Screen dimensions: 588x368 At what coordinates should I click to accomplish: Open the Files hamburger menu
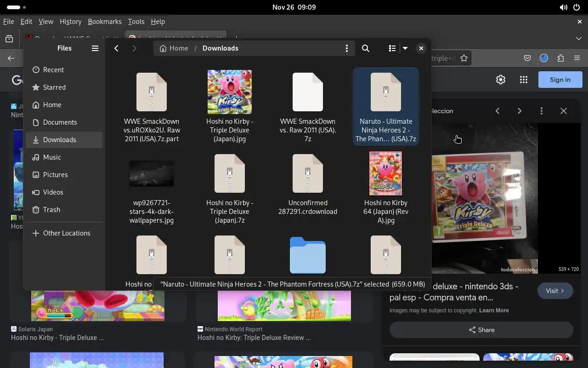pos(95,48)
